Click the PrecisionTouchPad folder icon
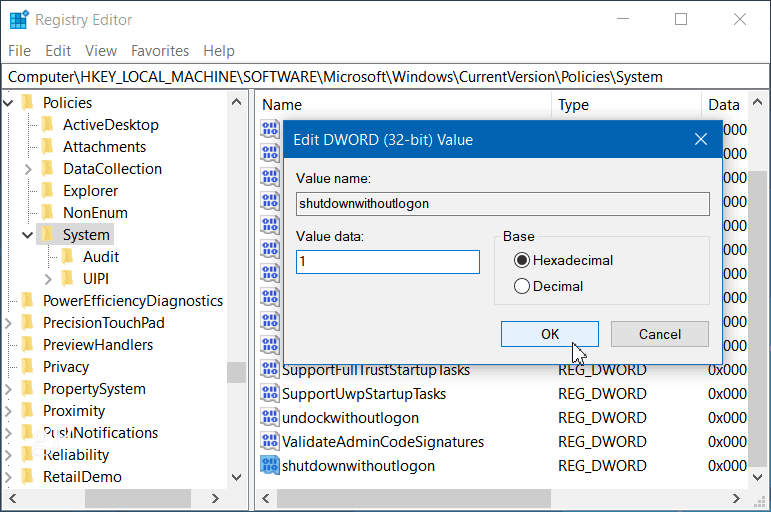Viewport: 771px width, 512px height. (28, 323)
